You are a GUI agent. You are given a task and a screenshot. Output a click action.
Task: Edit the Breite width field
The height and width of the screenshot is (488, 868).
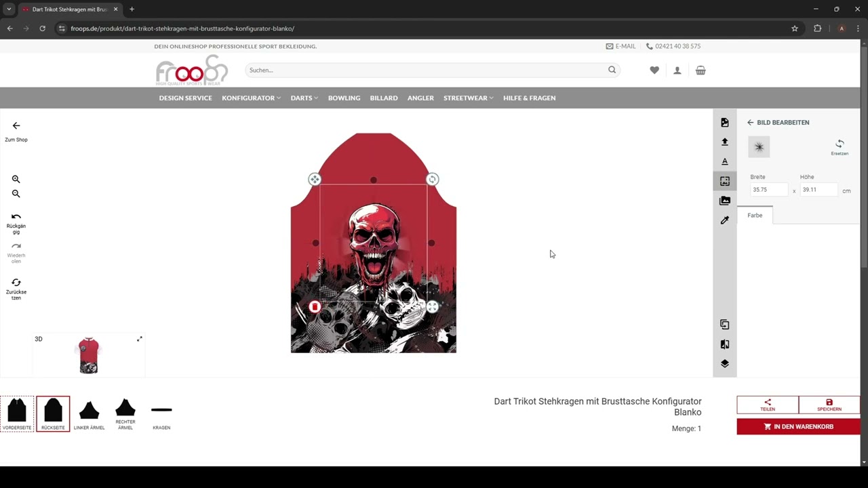(769, 190)
